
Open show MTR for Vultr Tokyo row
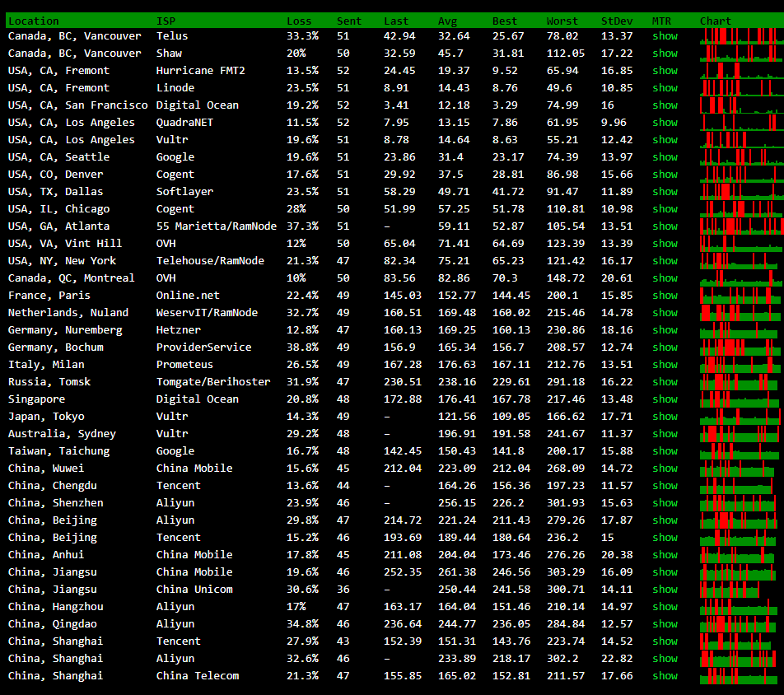pyautogui.click(x=665, y=417)
